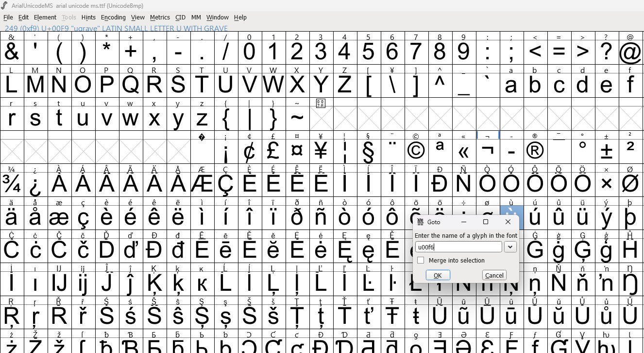Select the three quarters ¾ glyph
Viewport: 644px width, 353px height.
(12, 184)
